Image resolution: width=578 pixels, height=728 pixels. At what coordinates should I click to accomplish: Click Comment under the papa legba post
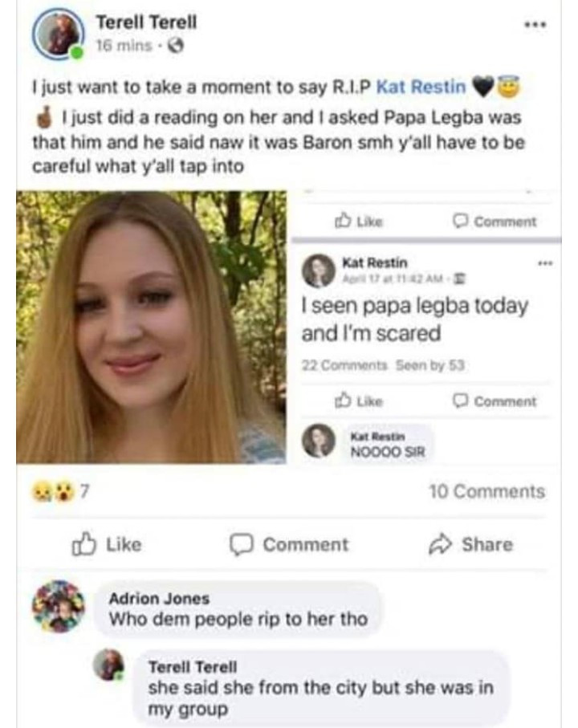pyautogui.click(x=495, y=401)
